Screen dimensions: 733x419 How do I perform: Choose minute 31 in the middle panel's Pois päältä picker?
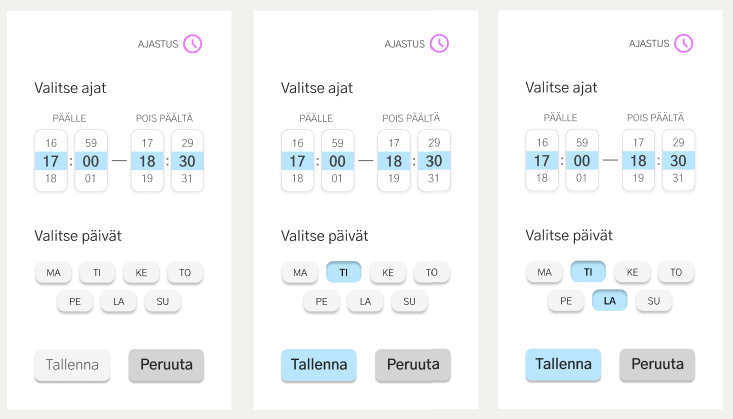pyautogui.click(x=434, y=179)
